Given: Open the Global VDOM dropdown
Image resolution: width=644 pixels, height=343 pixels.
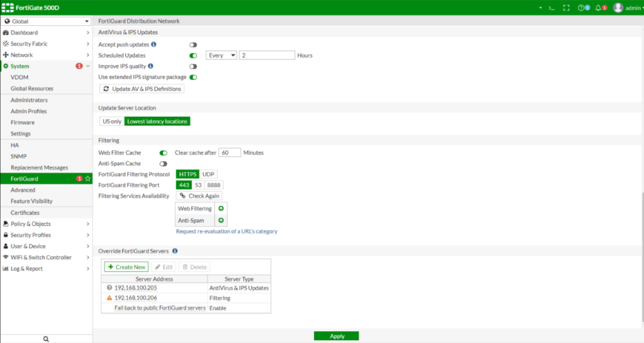Looking at the screenshot, I should coord(47,21).
